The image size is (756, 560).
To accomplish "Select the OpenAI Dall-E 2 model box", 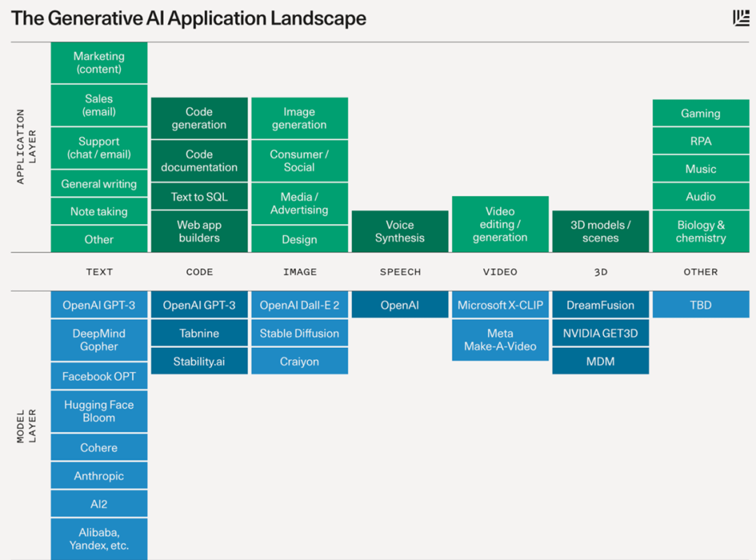I will click(300, 305).
